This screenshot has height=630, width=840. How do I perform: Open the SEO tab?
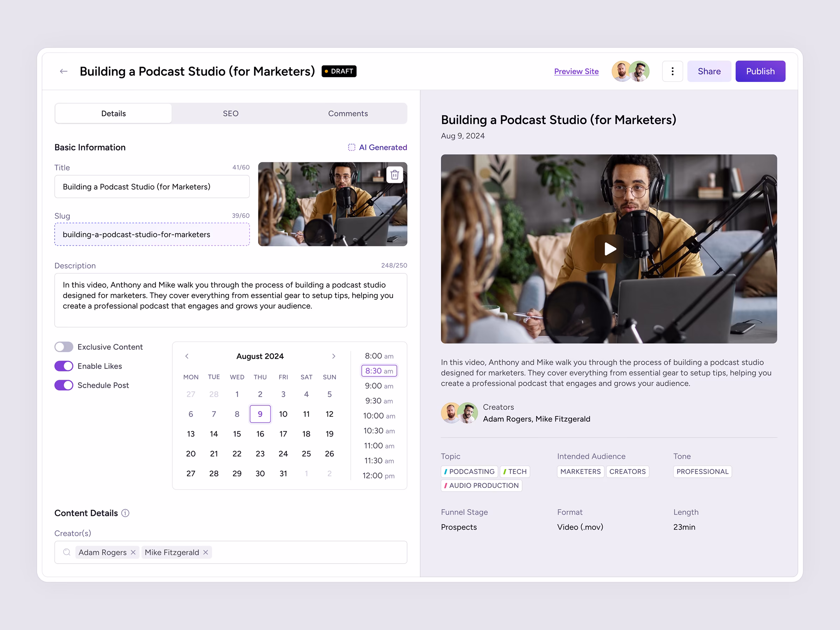pyautogui.click(x=231, y=113)
